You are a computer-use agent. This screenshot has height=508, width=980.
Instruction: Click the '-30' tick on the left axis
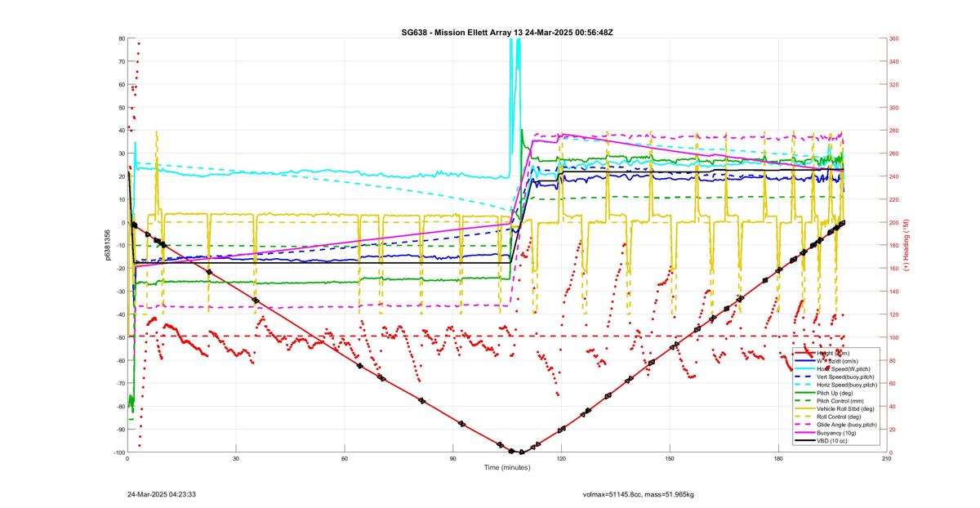point(120,292)
